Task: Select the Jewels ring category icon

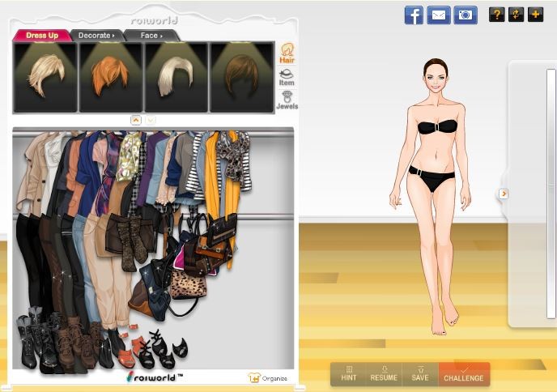Action: 287,100
